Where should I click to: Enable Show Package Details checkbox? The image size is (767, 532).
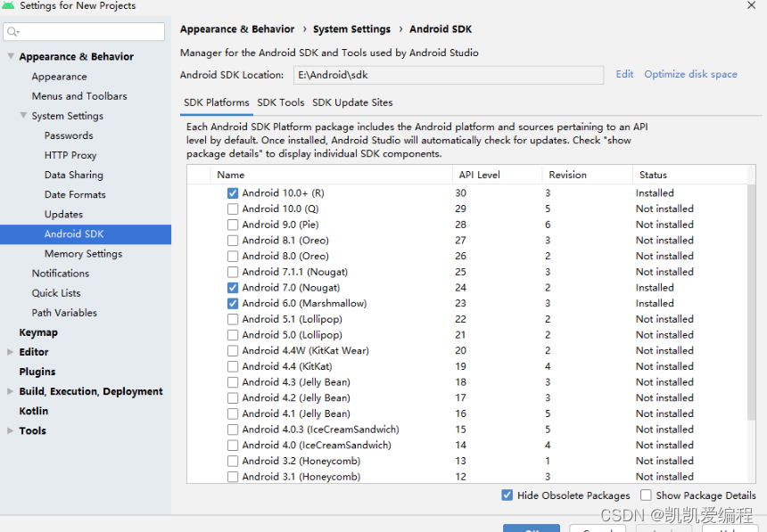(x=646, y=495)
